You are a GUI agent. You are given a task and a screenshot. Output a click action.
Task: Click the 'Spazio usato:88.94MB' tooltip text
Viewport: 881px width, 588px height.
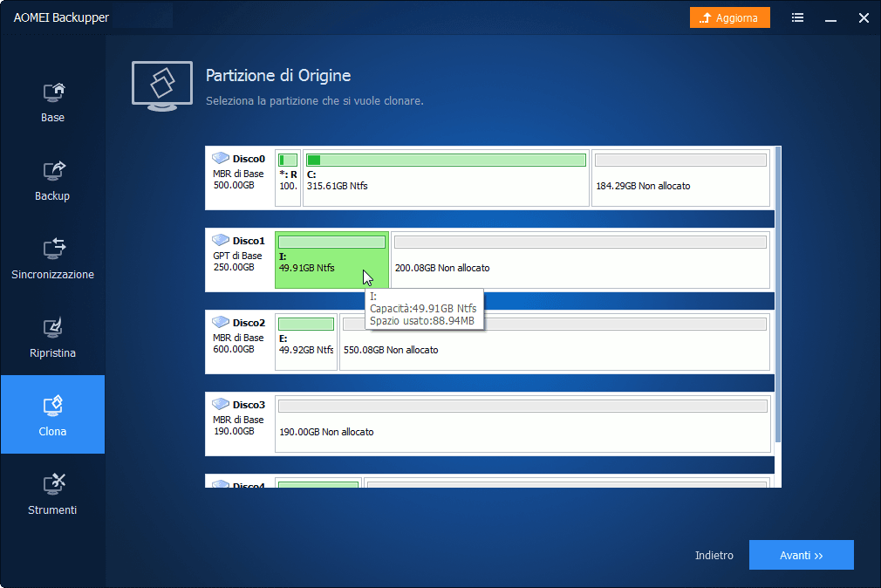tap(422, 321)
